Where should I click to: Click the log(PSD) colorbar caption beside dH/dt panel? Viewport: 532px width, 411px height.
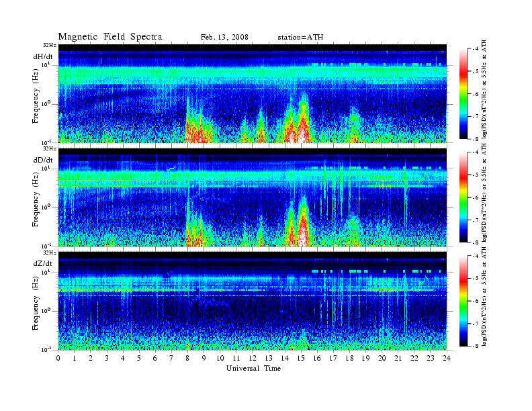[x=484, y=89]
